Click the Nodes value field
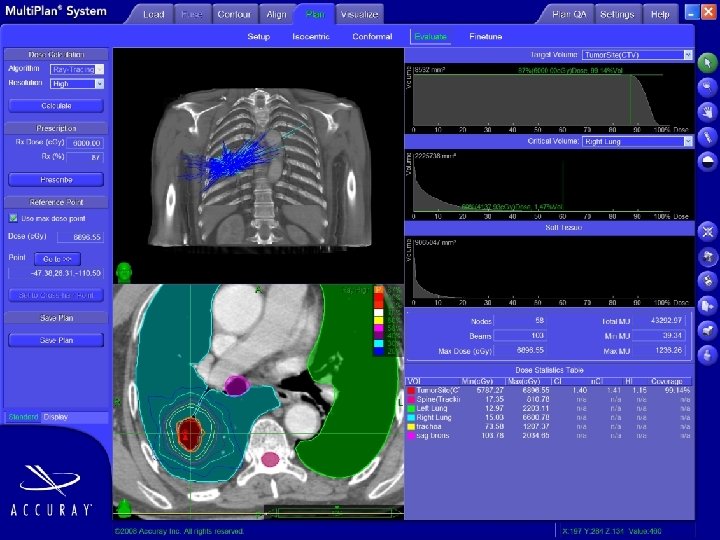The image size is (720, 540). click(520, 321)
